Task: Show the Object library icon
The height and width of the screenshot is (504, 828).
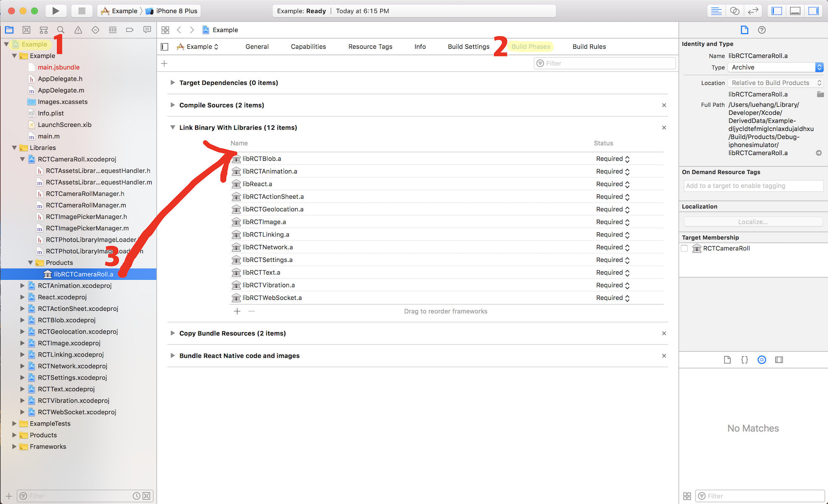Action: (762, 360)
